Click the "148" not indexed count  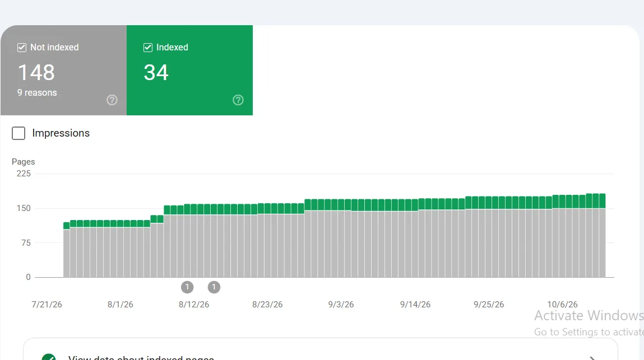pos(36,73)
